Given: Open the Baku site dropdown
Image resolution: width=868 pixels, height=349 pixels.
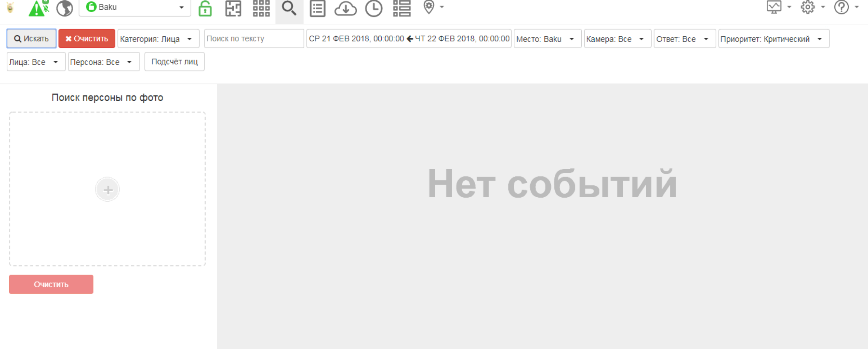Looking at the screenshot, I should click(x=135, y=7).
